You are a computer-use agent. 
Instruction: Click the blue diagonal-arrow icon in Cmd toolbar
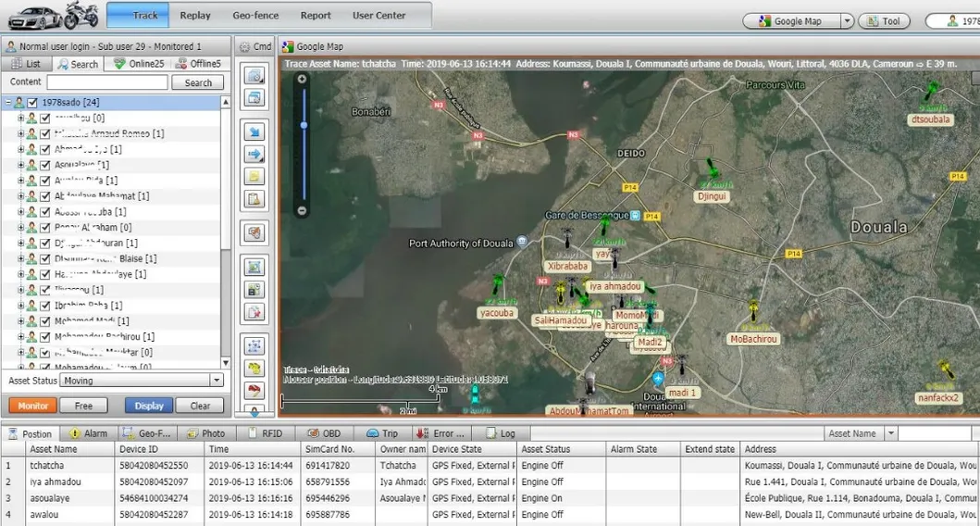[x=254, y=132]
